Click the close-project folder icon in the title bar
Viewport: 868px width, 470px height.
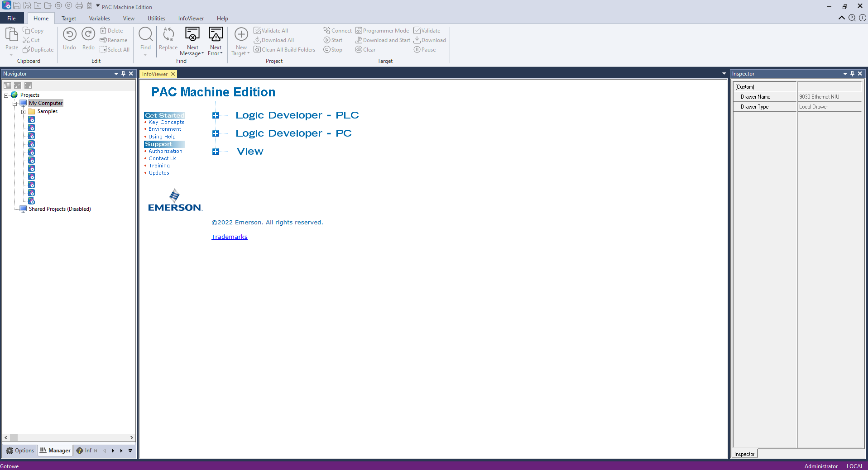point(38,6)
